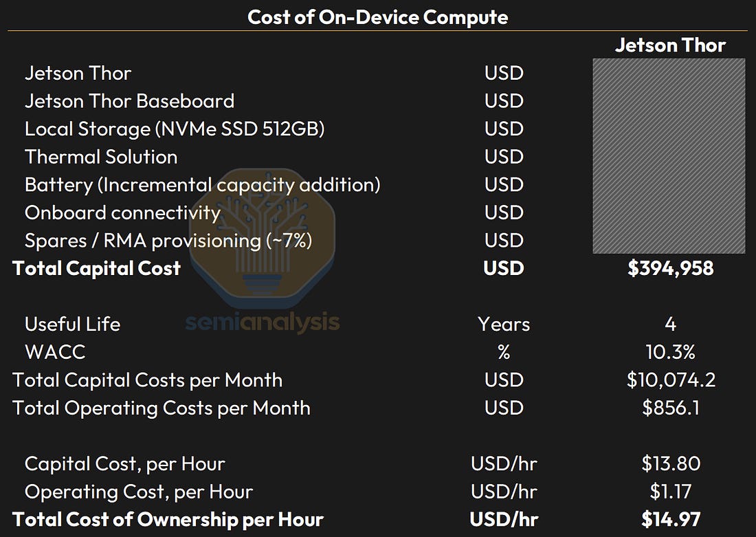Viewport: 756px width, 537px height.
Task: Click the Battery incremental capacity addition label
Action: [203, 185]
